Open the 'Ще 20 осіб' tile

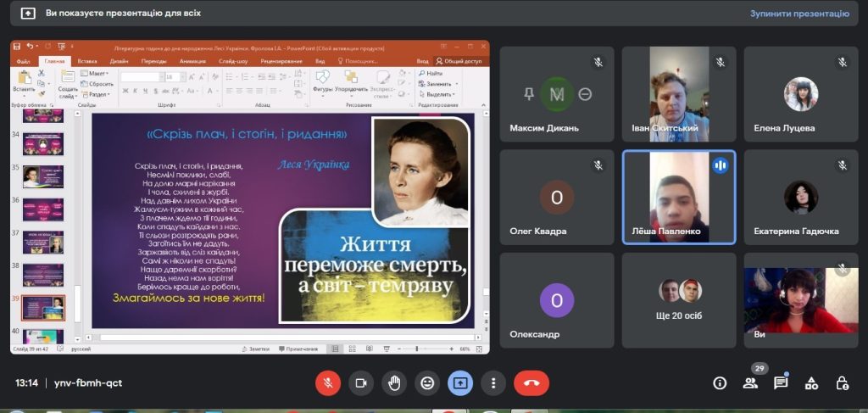pos(679,300)
